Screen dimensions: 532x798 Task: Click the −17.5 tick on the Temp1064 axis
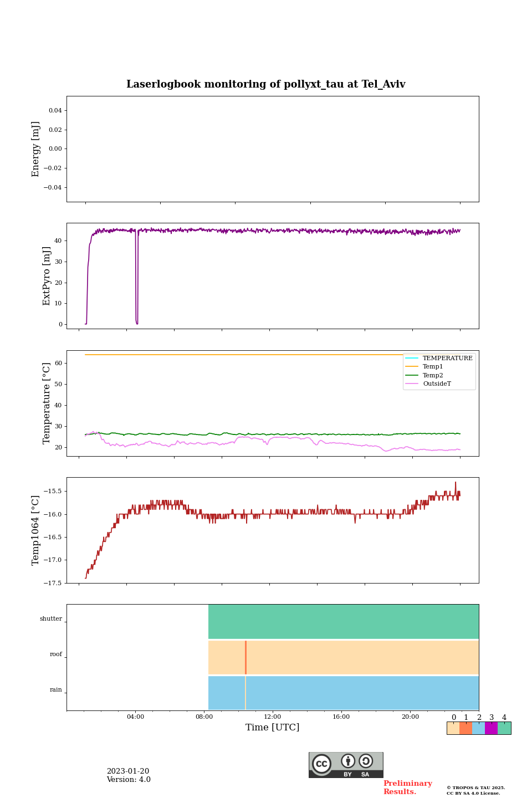point(53,583)
